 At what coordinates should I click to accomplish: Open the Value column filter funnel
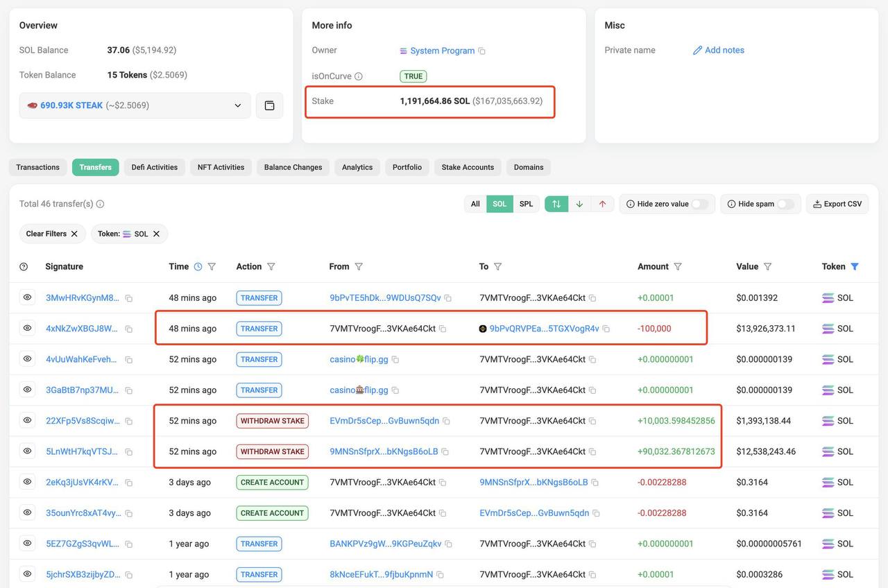pyautogui.click(x=767, y=266)
